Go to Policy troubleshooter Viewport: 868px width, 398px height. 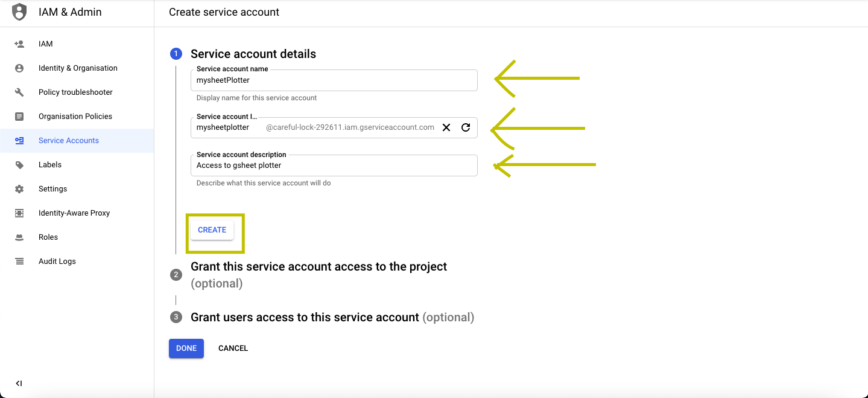pos(77,92)
